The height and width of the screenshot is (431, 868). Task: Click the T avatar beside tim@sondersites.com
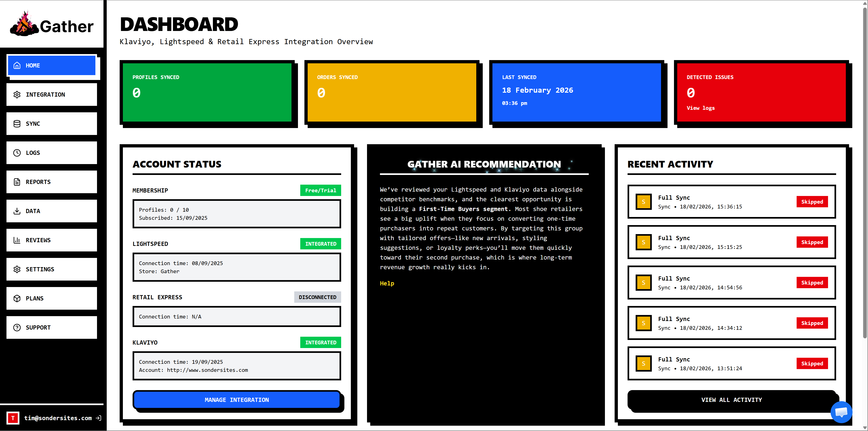13,418
